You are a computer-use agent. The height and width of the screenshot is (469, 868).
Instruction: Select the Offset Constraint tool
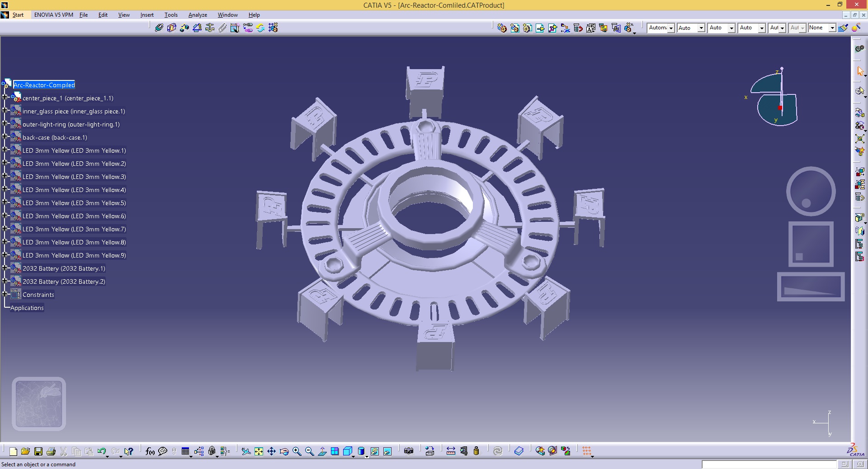184,28
